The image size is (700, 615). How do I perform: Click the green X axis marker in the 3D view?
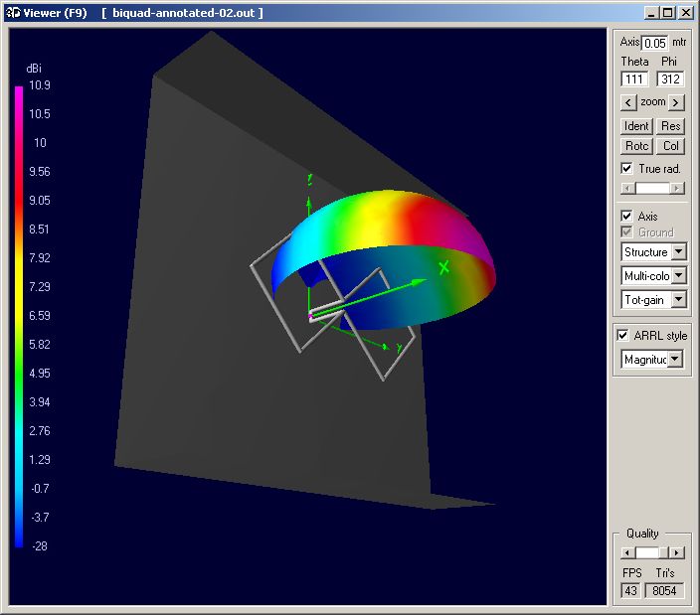pyautogui.click(x=444, y=266)
